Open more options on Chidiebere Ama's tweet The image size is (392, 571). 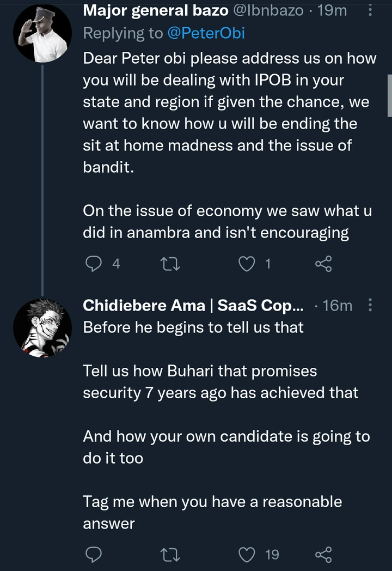pos(371,306)
